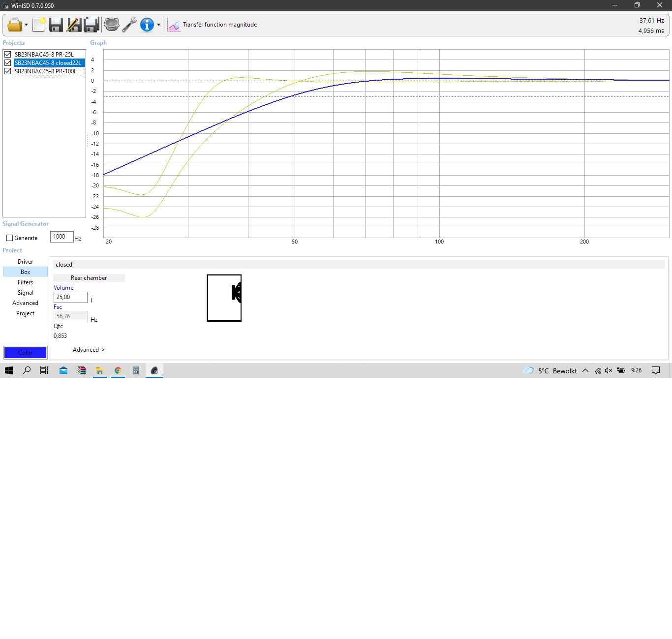Uncheck SB23NBAC45-8 closed22L project checkbox
The width and height of the screenshot is (672, 639).
[8, 63]
